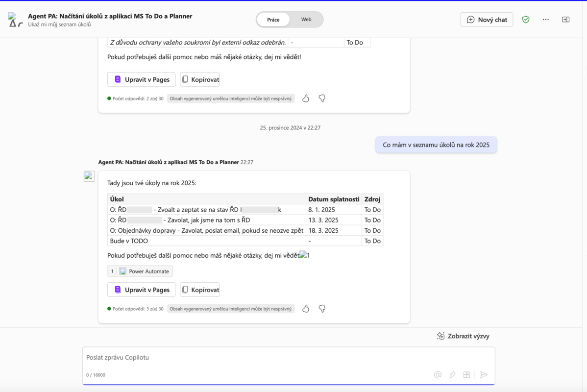Image resolution: width=587 pixels, height=392 pixels.
Task: Click Upravit v Pages under the 2025 tasks table
Action: point(142,290)
